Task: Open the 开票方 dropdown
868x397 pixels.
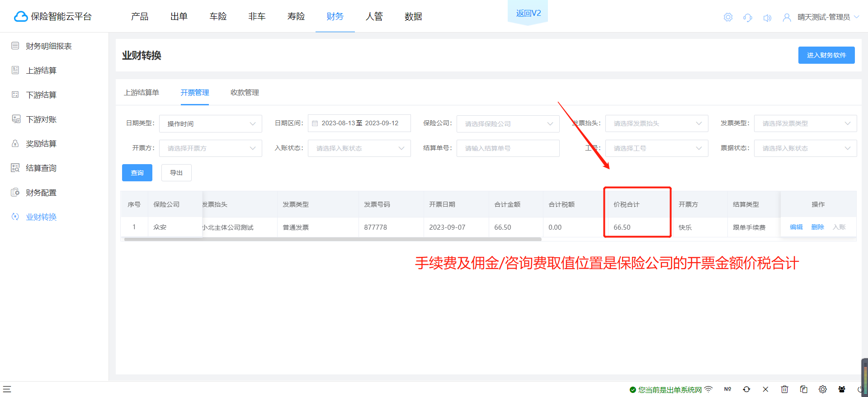Action: coord(211,148)
